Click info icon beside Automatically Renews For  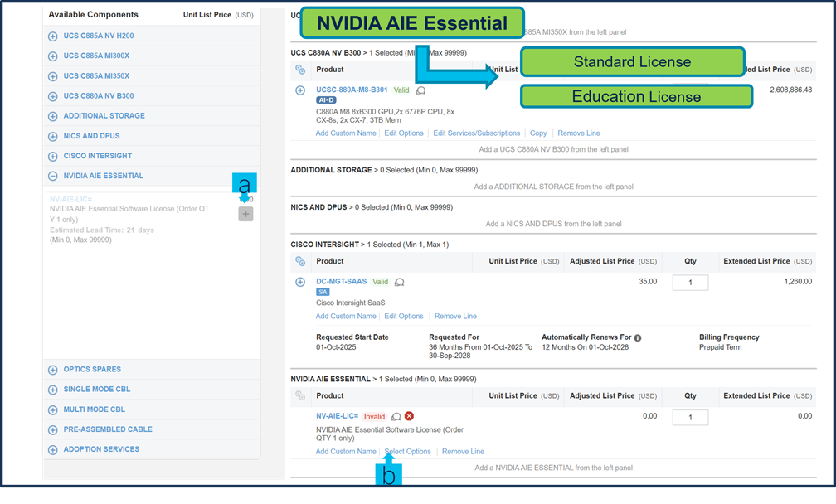[638, 337]
